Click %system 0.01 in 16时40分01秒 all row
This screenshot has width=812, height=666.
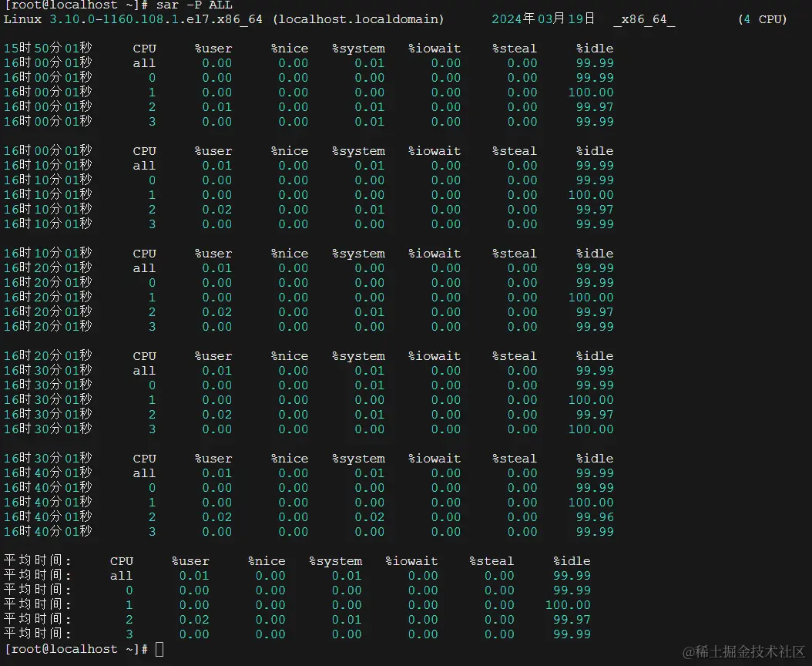click(370, 474)
